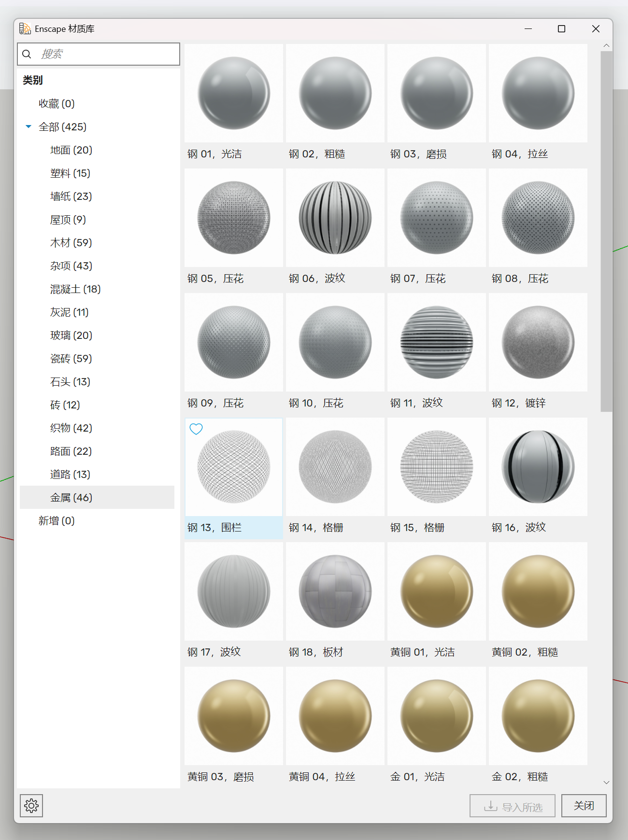The height and width of the screenshot is (840, 628).
Task: Click the search magnifier icon
Action: click(27, 54)
